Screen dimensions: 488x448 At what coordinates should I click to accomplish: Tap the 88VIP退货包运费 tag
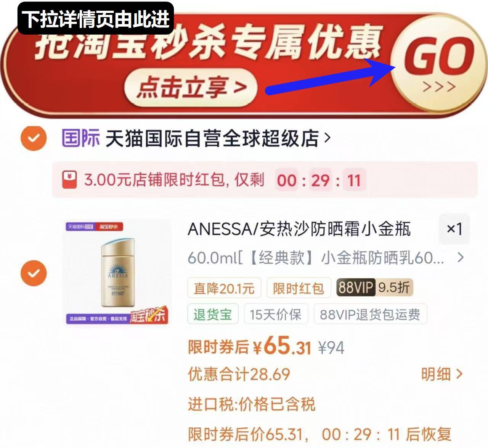coord(370,314)
